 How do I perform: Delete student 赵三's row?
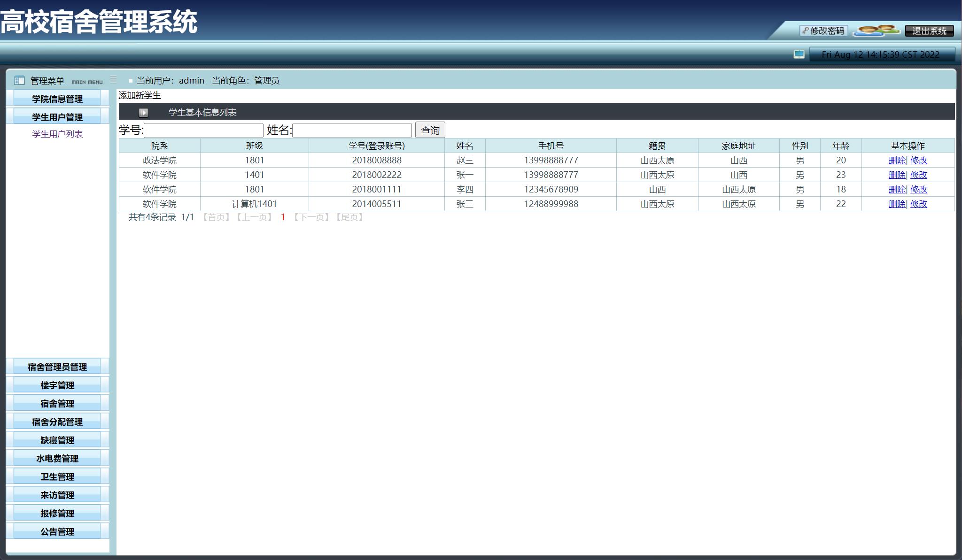coord(896,160)
